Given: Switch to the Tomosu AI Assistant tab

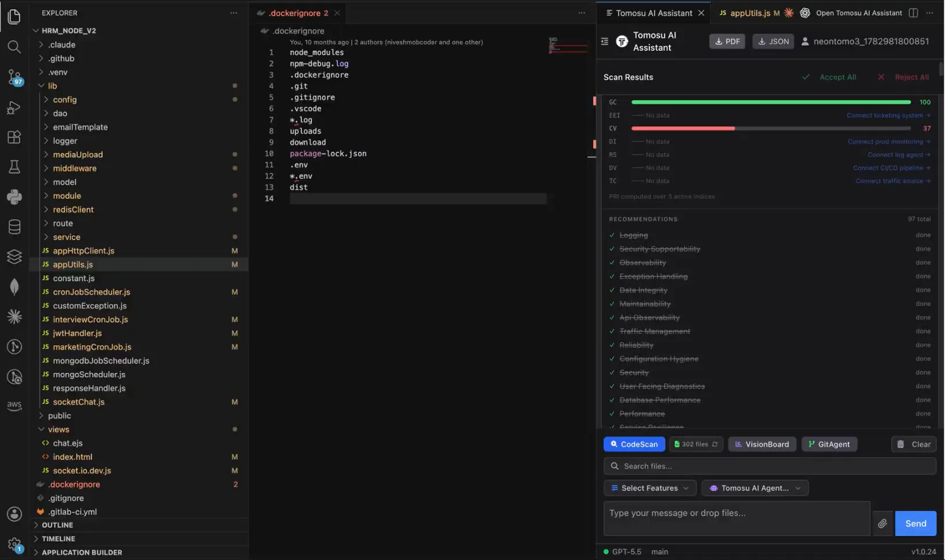Looking at the screenshot, I should pos(654,13).
